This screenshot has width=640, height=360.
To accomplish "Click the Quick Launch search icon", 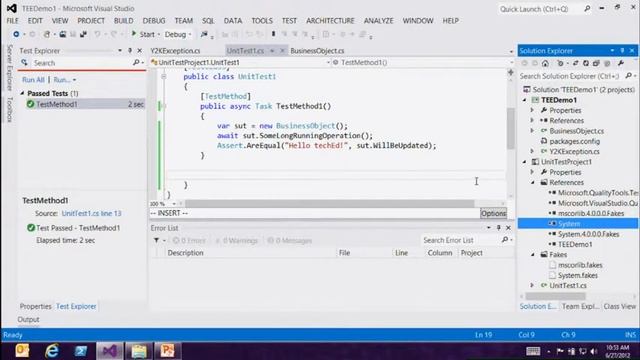I will (x=587, y=9).
